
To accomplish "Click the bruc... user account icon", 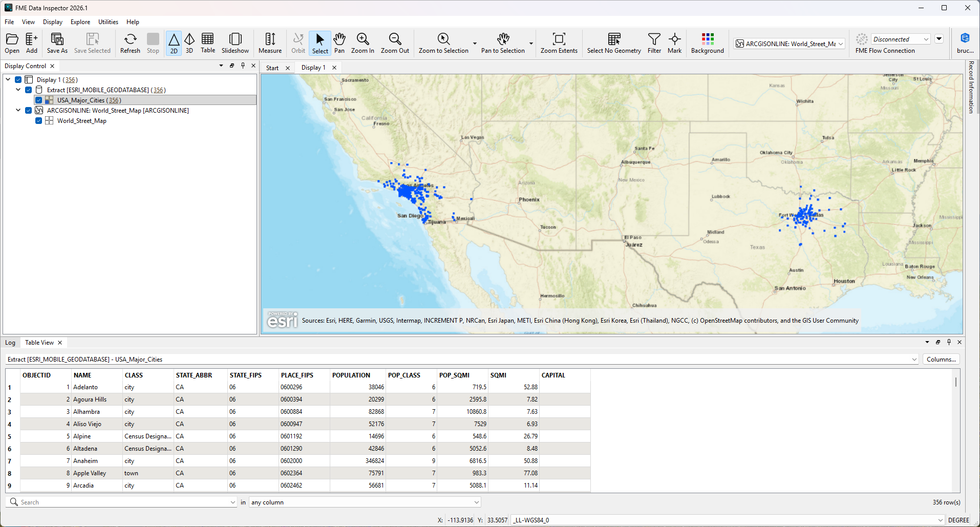I will (x=965, y=43).
